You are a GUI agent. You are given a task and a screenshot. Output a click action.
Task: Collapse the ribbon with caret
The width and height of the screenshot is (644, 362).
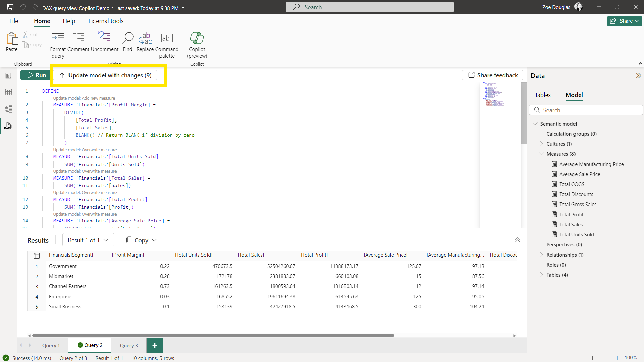(x=640, y=63)
